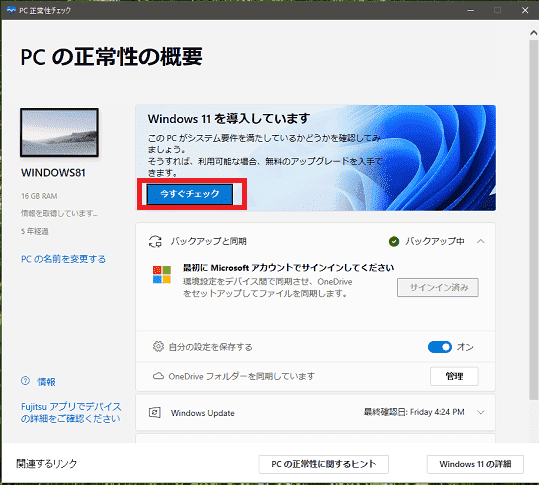Screen dimensions: 539x485
Task: Open Fujitsu アプリでデバイスの詳細 link
Action: (71, 412)
